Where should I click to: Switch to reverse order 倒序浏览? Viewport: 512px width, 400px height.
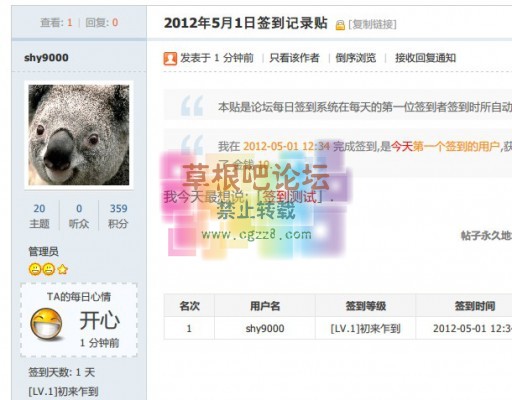[x=356, y=58]
